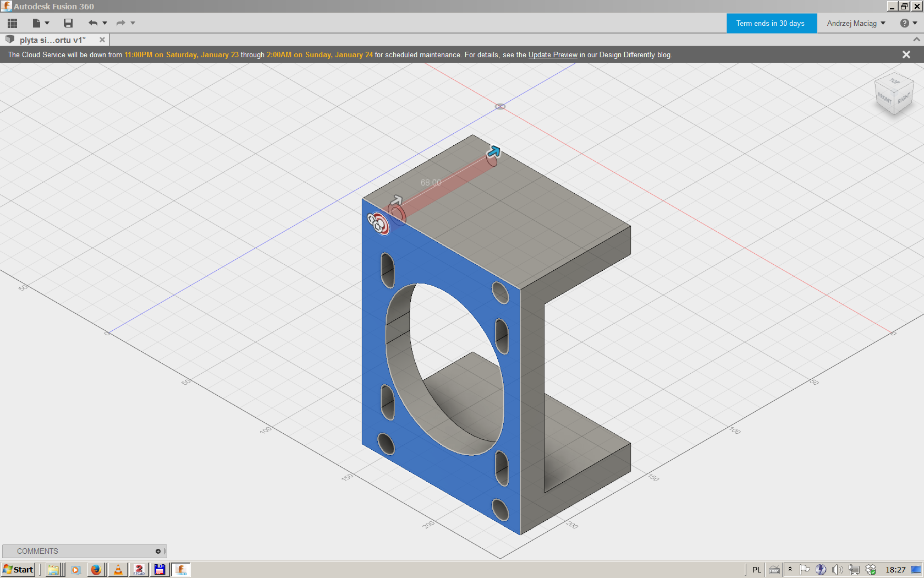This screenshot has height=578, width=924.
Task: Click the 'Term ends in 30 days' button
Action: click(771, 23)
